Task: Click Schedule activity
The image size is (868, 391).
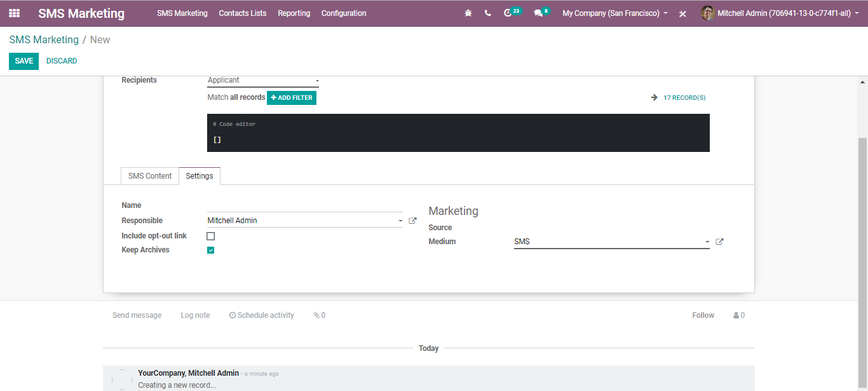Action: click(x=262, y=315)
